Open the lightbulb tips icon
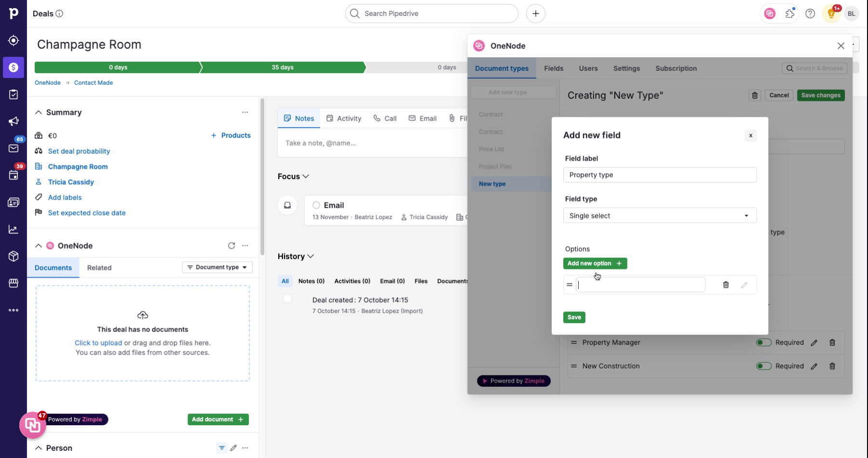Screen dimensions: 868x458 831,13
